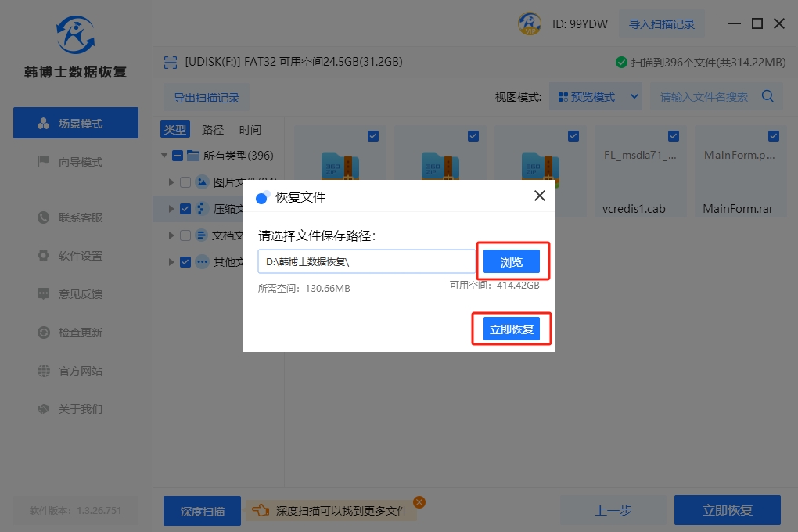This screenshot has width=798, height=532.
Task: Open the 预览模式 view dropdown
Action: (x=595, y=97)
